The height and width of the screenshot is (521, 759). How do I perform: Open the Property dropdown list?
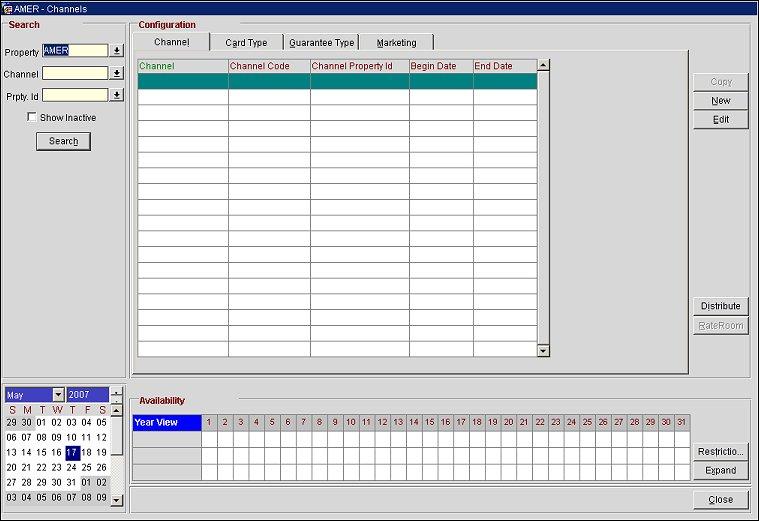(117, 51)
